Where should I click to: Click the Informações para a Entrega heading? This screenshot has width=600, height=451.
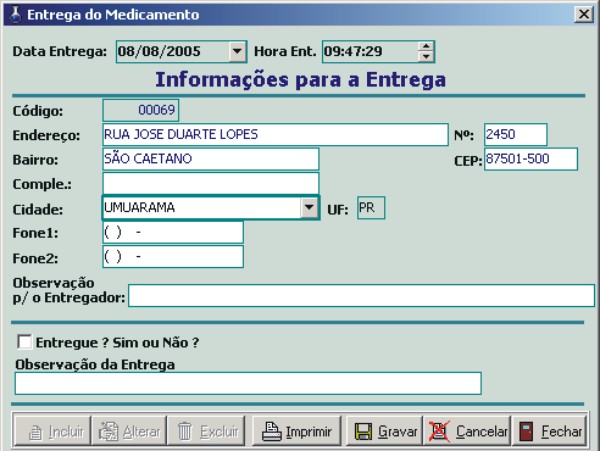point(300,80)
